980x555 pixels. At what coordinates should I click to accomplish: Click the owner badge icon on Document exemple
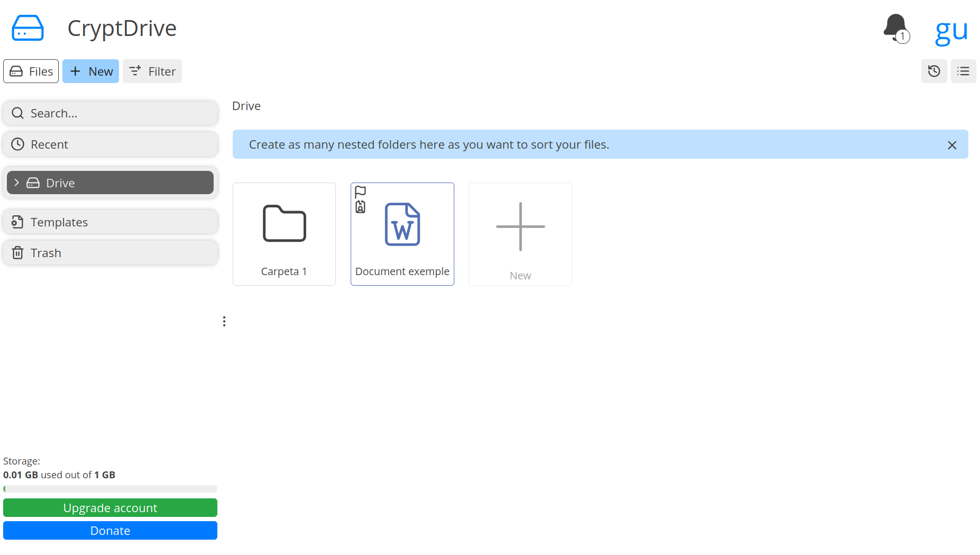point(360,207)
